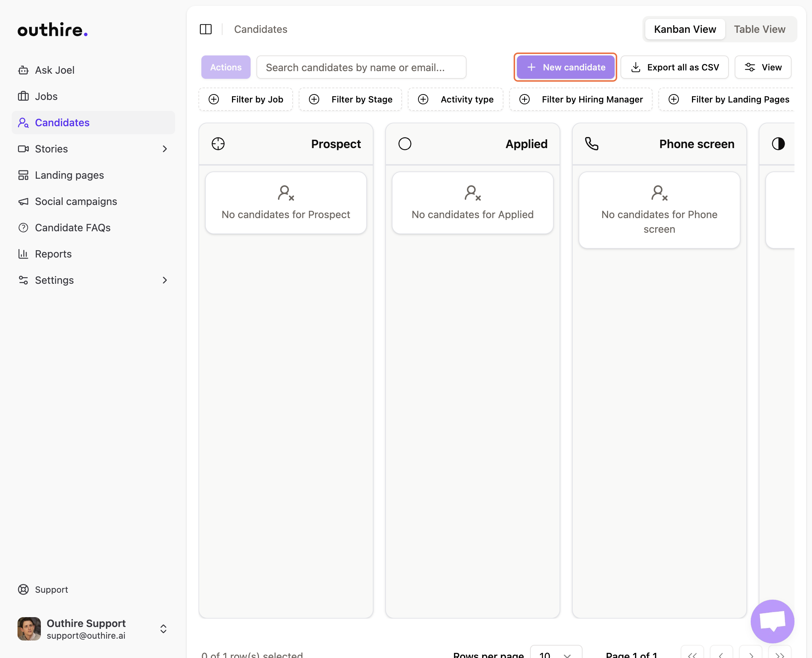Click the Prospect column target icon

(x=218, y=144)
